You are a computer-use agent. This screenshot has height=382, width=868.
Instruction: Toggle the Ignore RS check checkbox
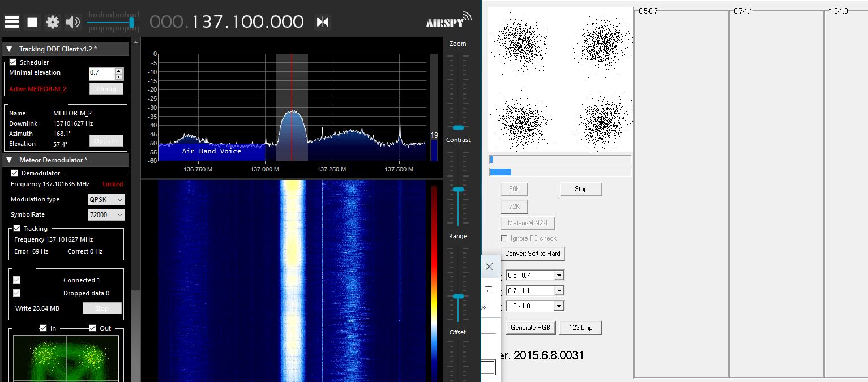pyautogui.click(x=504, y=238)
